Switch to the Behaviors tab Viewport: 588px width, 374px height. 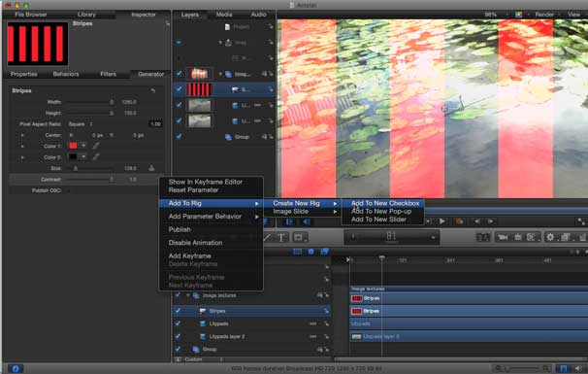66,74
